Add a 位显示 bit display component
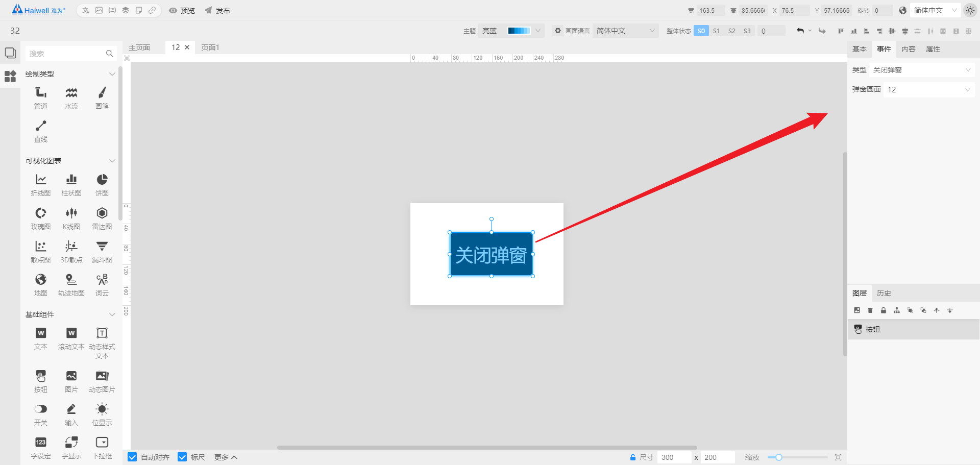Viewport: 980px width, 465px height. [x=102, y=414]
